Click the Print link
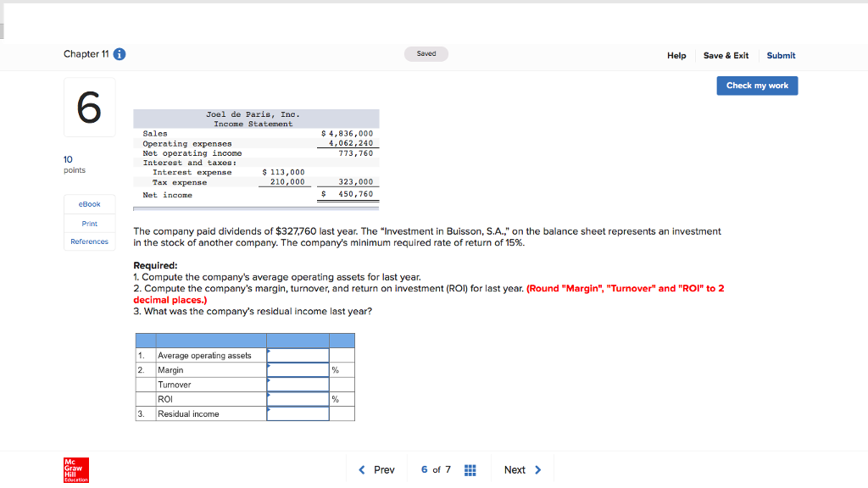The height and width of the screenshot is (488, 868). click(x=90, y=224)
